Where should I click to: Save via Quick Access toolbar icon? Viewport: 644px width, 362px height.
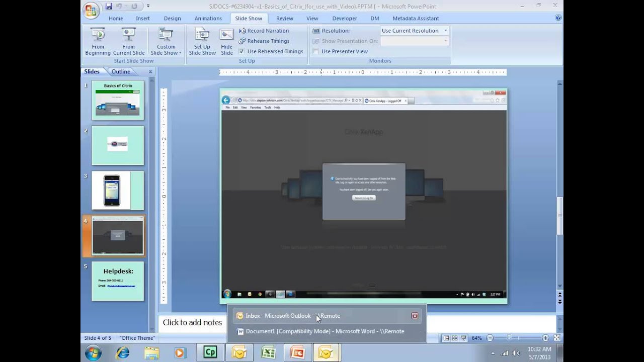click(109, 6)
